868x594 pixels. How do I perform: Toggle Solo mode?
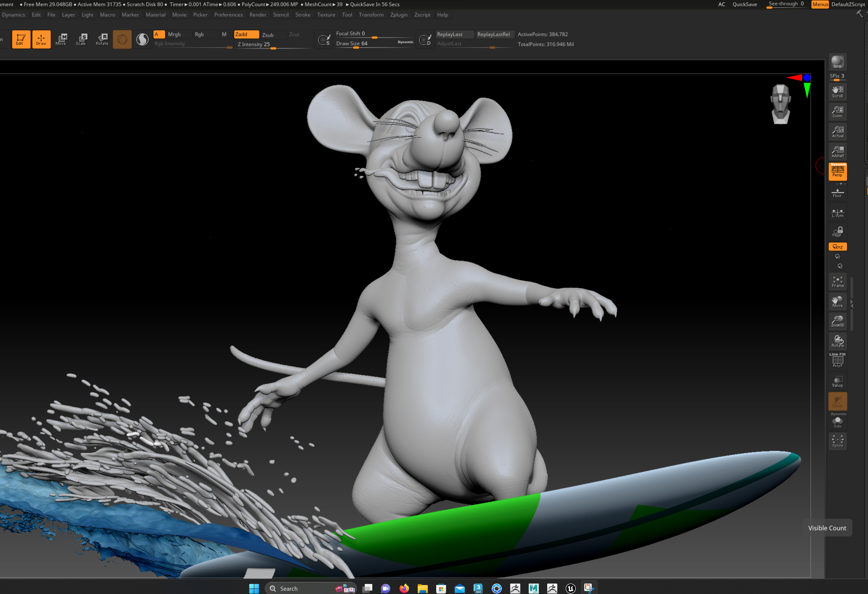pos(837,422)
